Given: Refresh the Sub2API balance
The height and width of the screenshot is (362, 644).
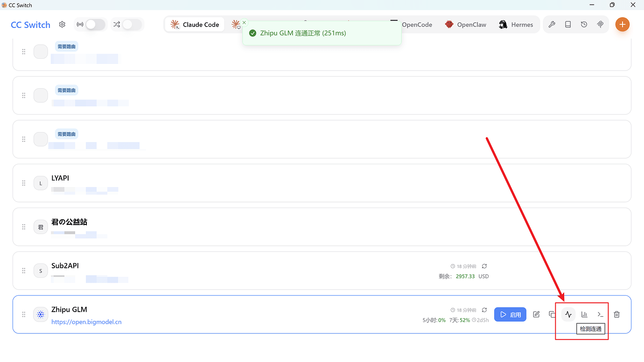Looking at the screenshot, I should pyautogui.click(x=484, y=266).
